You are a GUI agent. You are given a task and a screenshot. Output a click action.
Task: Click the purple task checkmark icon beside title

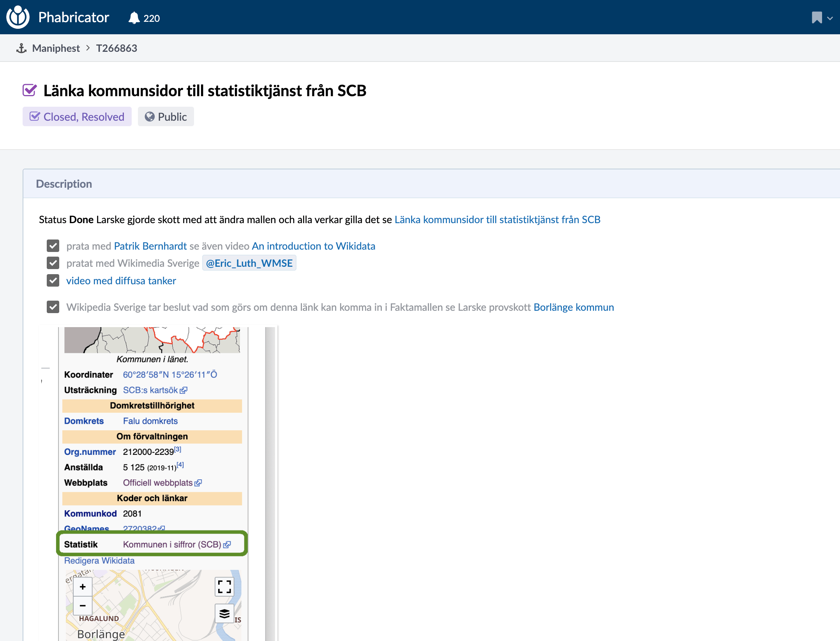click(30, 90)
